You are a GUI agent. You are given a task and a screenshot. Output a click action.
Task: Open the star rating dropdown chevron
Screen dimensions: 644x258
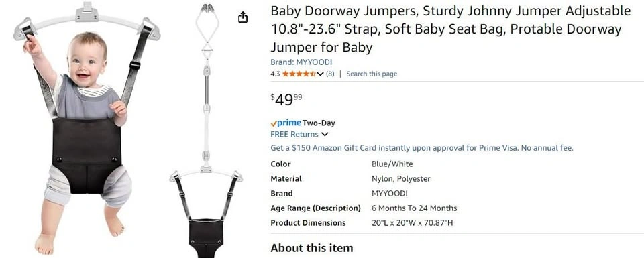[321, 74]
